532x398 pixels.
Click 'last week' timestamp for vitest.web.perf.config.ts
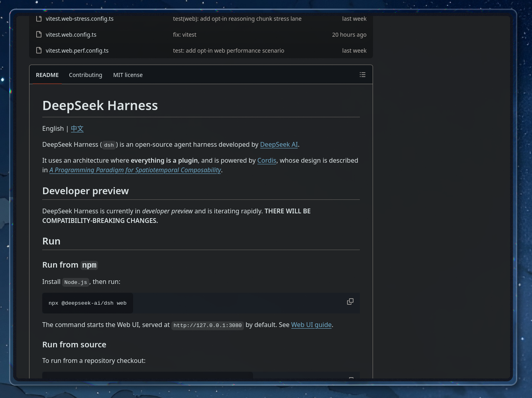click(354, 51)
